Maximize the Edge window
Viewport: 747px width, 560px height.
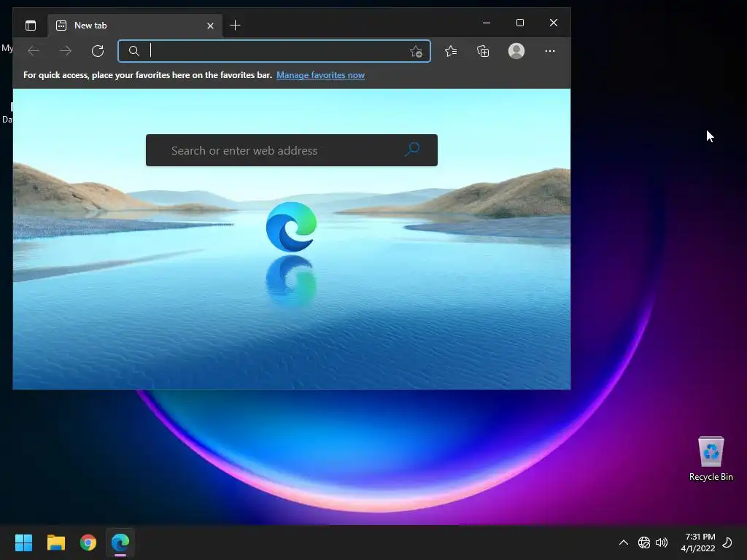[x=519, y=23]
